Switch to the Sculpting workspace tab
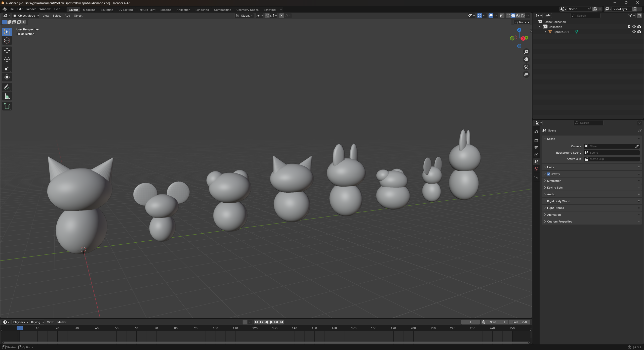The height and width of the screenshot is (350, 644). click(x=107, y=10)
